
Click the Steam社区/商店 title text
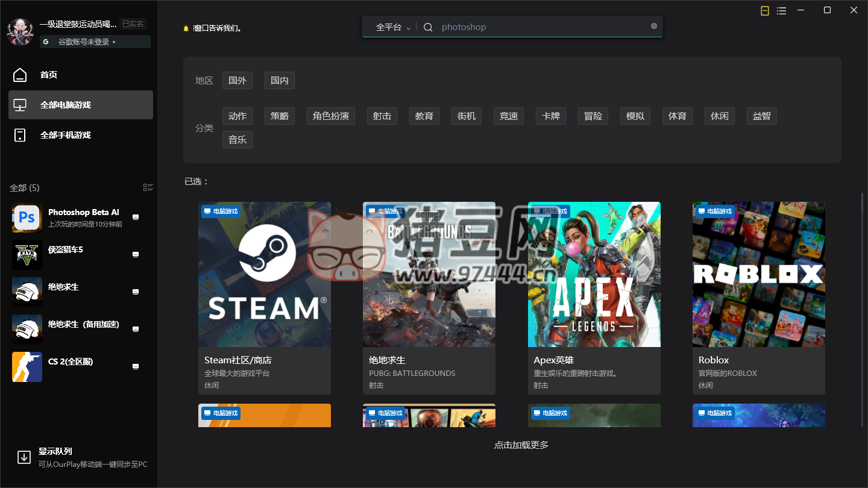(238, 360)
